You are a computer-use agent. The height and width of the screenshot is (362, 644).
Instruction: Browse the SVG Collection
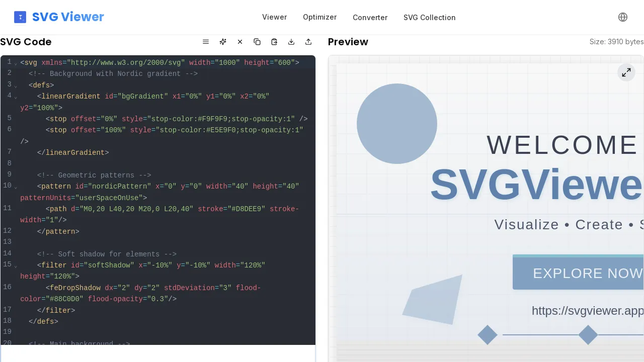(429, 17)
